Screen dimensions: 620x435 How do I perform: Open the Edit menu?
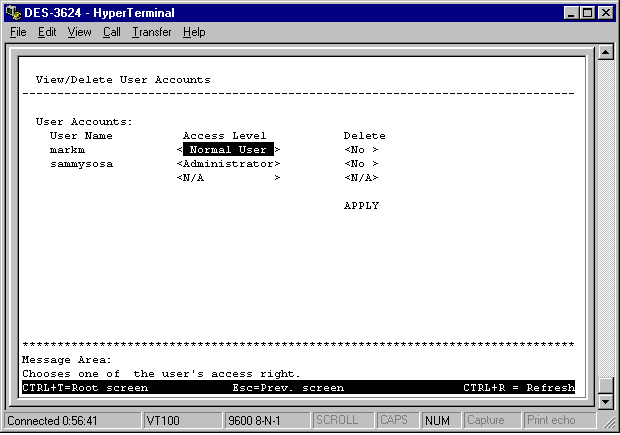(47, 32)
